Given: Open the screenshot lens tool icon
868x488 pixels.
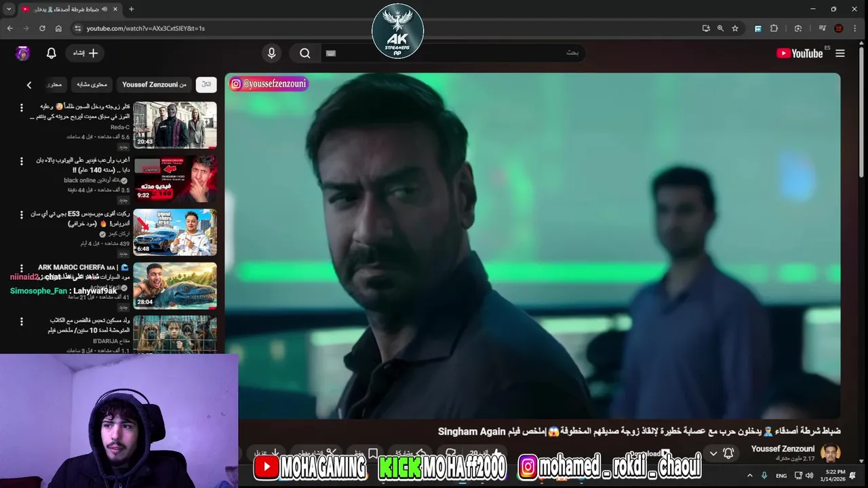Looking at the screenshot, I should tap(798, 28).
